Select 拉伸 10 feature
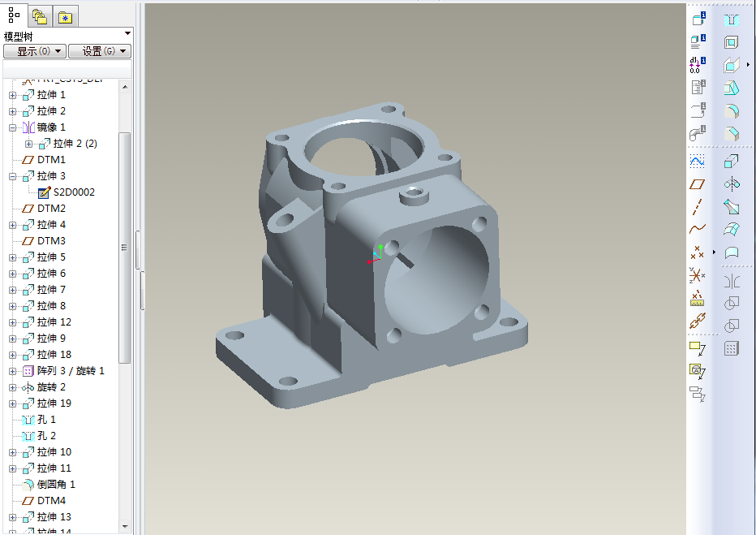This screenshot has width=756, height=535. [47, 452]
